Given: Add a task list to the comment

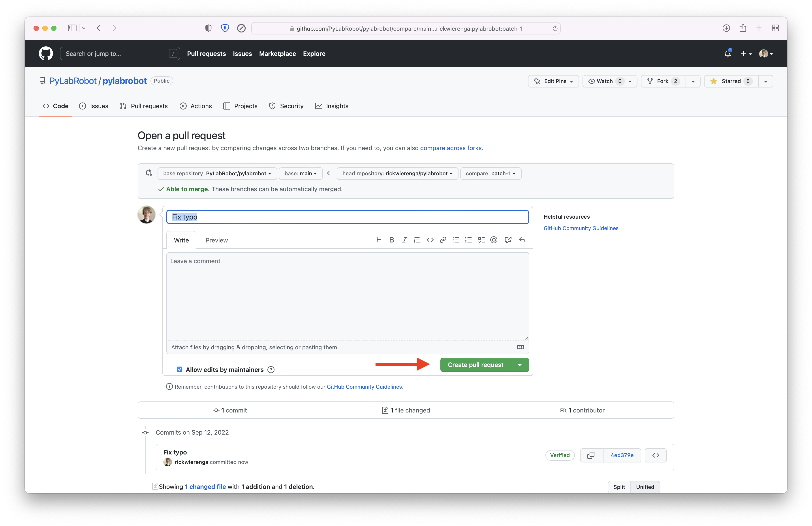Looking at the screenshot, I should point(481,240).
